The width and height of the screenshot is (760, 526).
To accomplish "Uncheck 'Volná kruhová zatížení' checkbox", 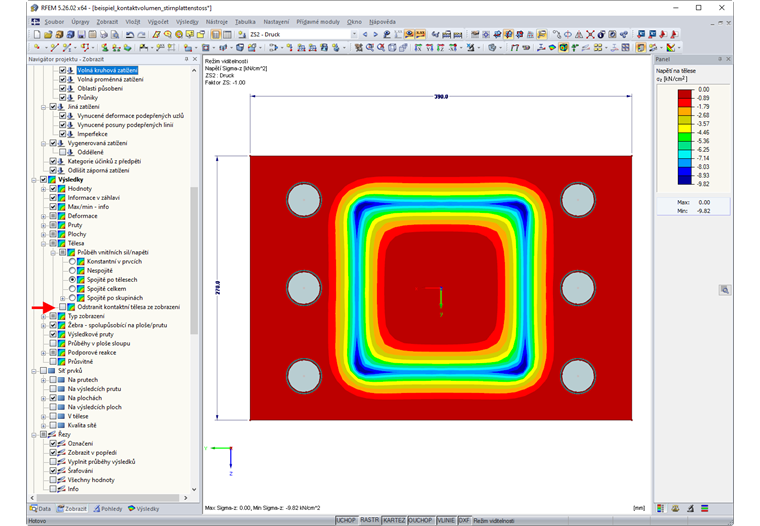I will click(63, 70).
